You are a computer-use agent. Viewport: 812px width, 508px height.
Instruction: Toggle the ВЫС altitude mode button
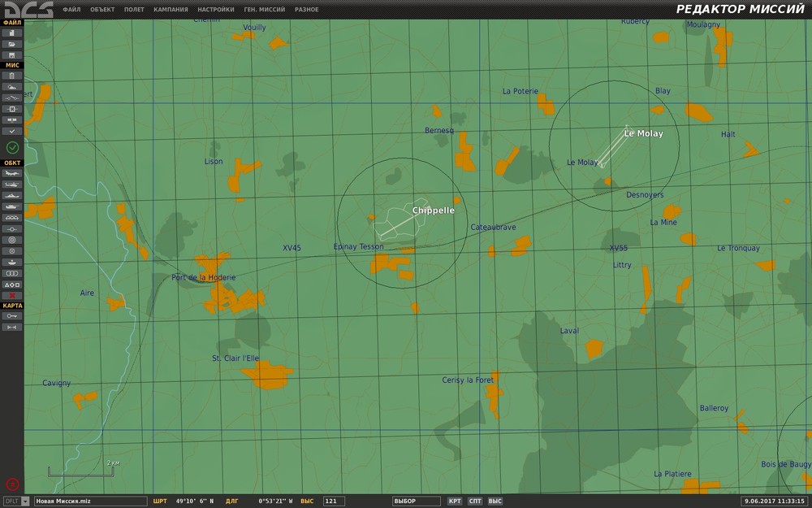point(495,501)
